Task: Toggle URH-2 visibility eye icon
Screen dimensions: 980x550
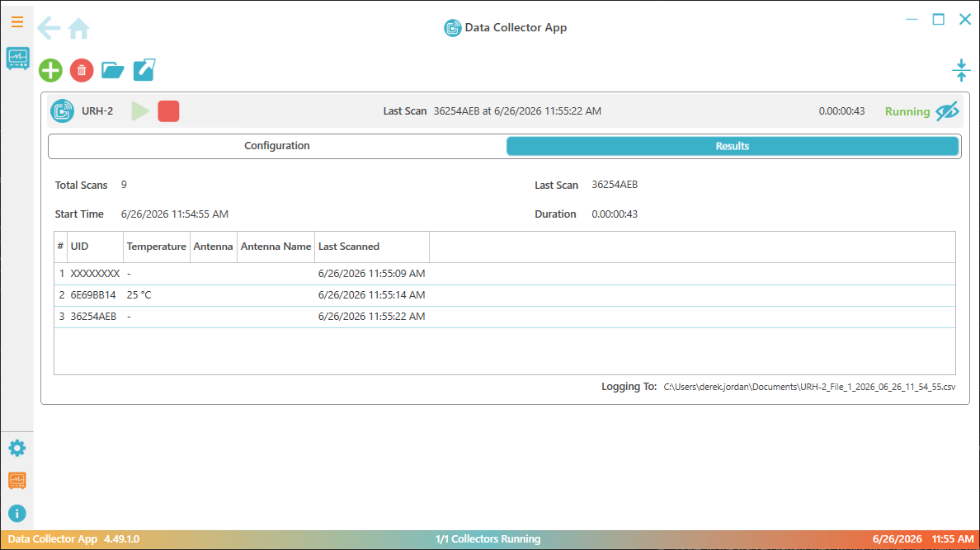Action: (x=948, y=111)
